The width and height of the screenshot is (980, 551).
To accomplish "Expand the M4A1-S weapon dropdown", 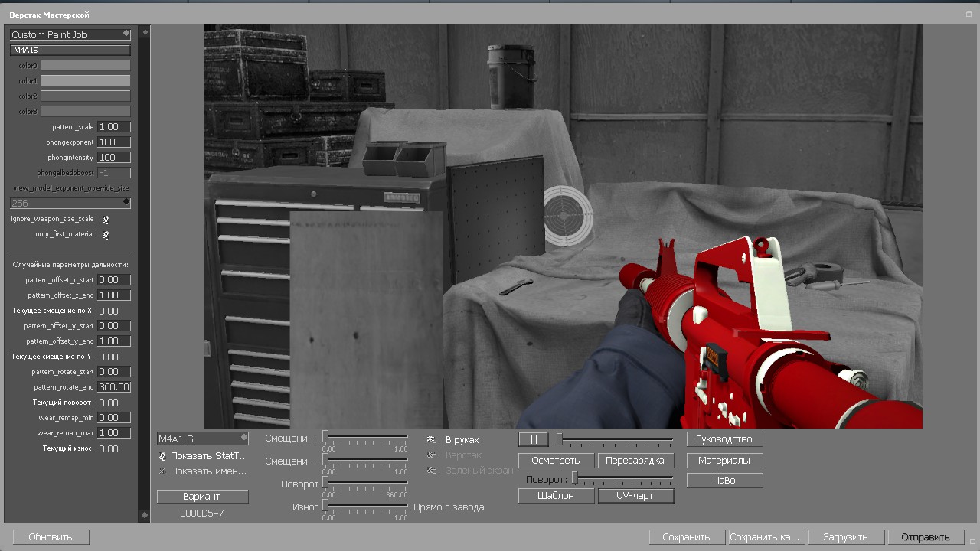I will (203, 439).
